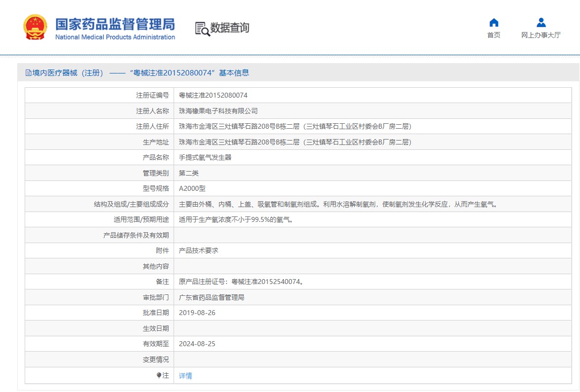580x392 pixels.
Task: Go to 首页 via its text label
Action: (494, 35)
